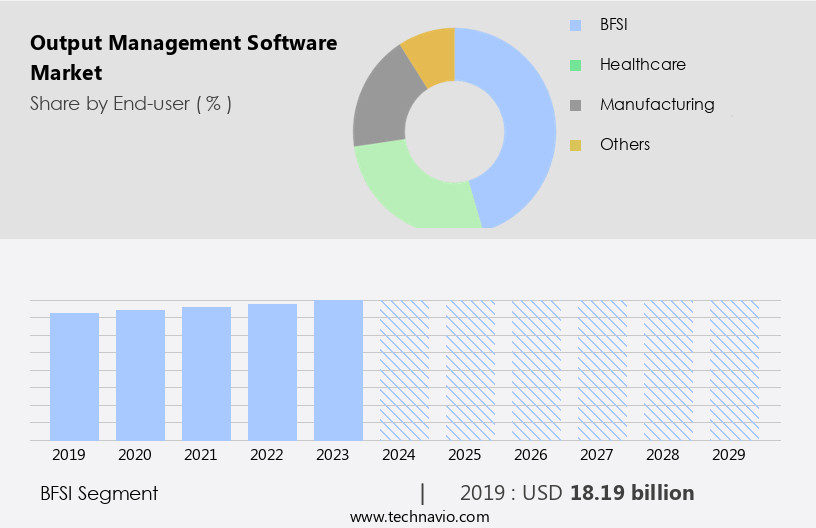Click the blue BFSI legend swatch
The height and width of the screenshot is (528, 816).
point(575,25)
